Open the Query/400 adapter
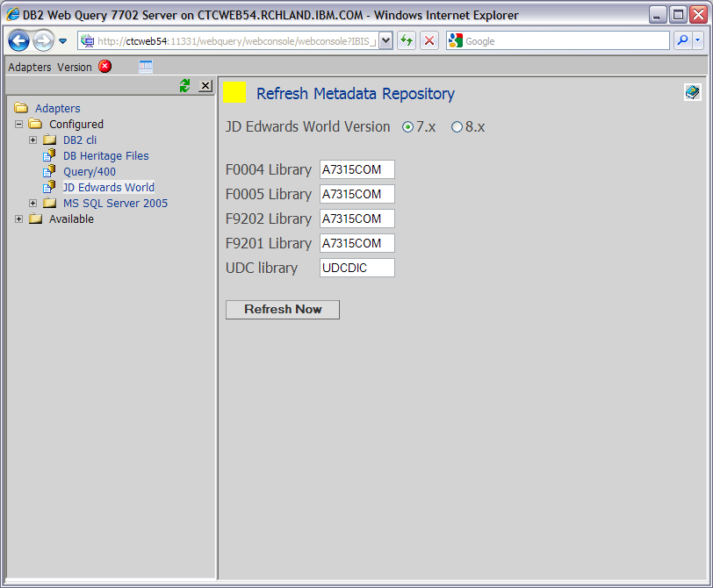Viewport: 713px width, 588px height. point(90,172)
